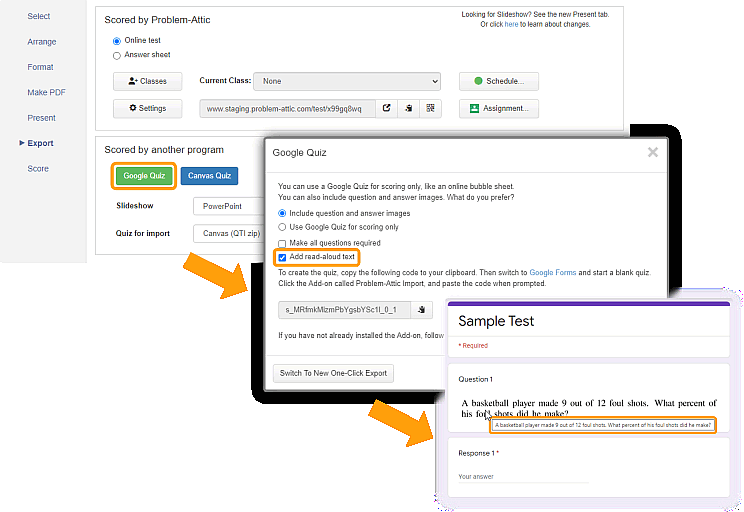744x512 pixels.
Task: Open the Current Class dropdown
Action: [347, 81]
